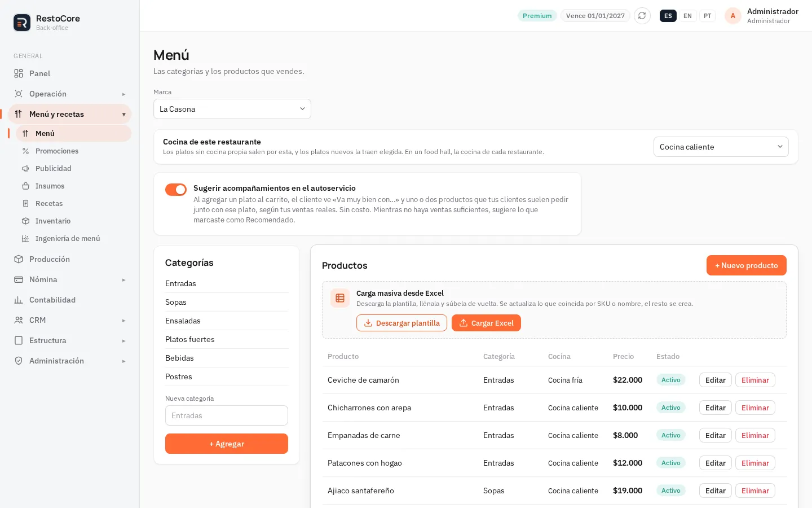Switch language to PT
812x508 pixels.
[x=707, y=16]
